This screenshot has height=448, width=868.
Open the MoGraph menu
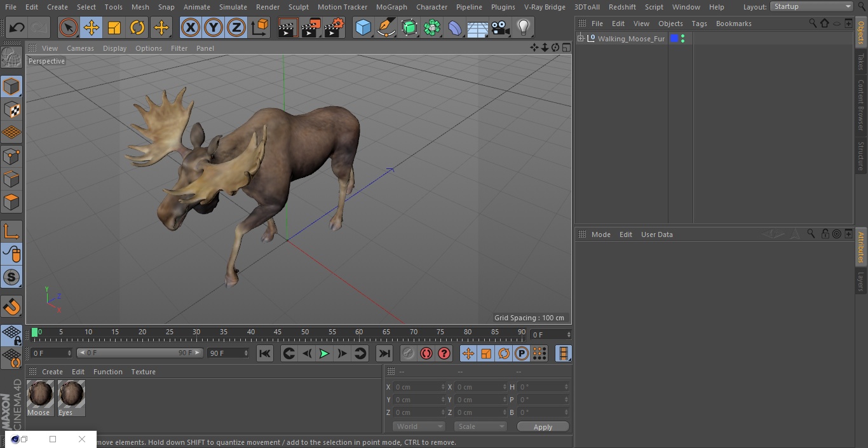tap(391, 7)
